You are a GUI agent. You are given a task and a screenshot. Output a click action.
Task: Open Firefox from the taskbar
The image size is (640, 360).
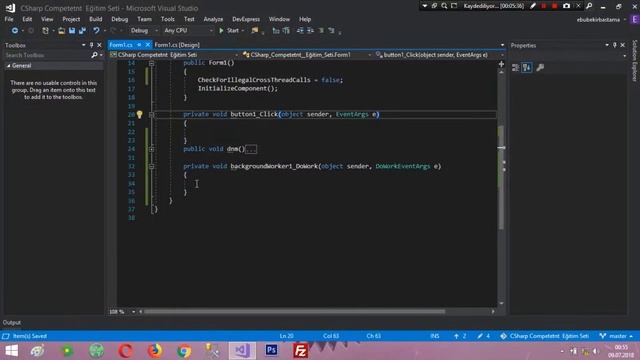(155, 351)
